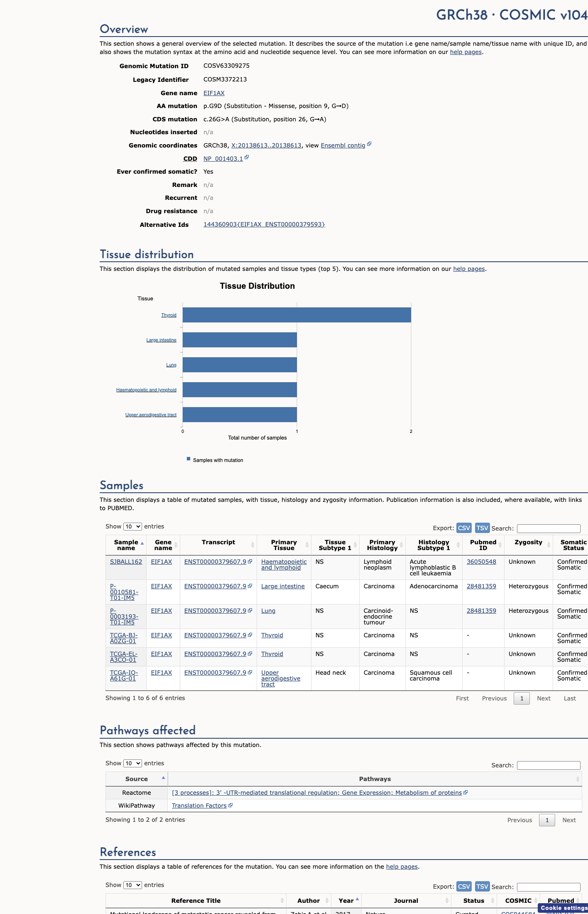Open help pages link in Overview description
This screenshot has height=914, width=588.
[x=466, y=52]
